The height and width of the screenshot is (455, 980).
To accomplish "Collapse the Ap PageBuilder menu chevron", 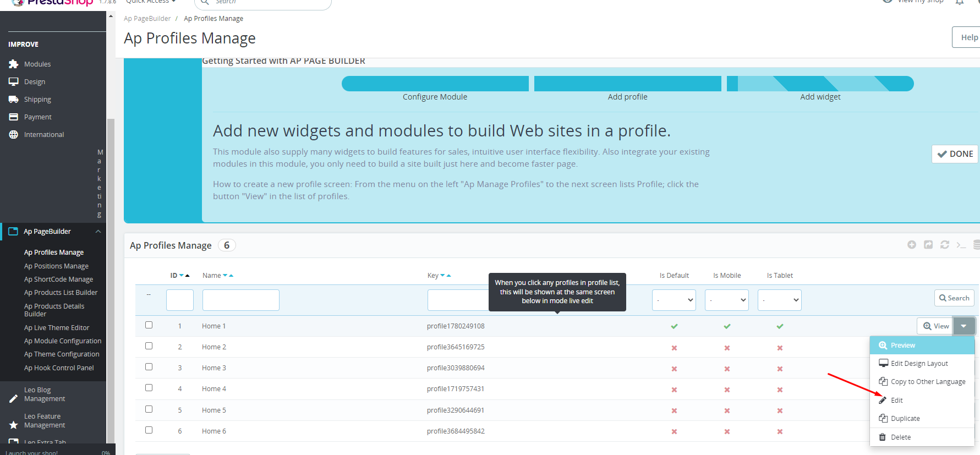I will pyautogui.click(x=98, y=232).
